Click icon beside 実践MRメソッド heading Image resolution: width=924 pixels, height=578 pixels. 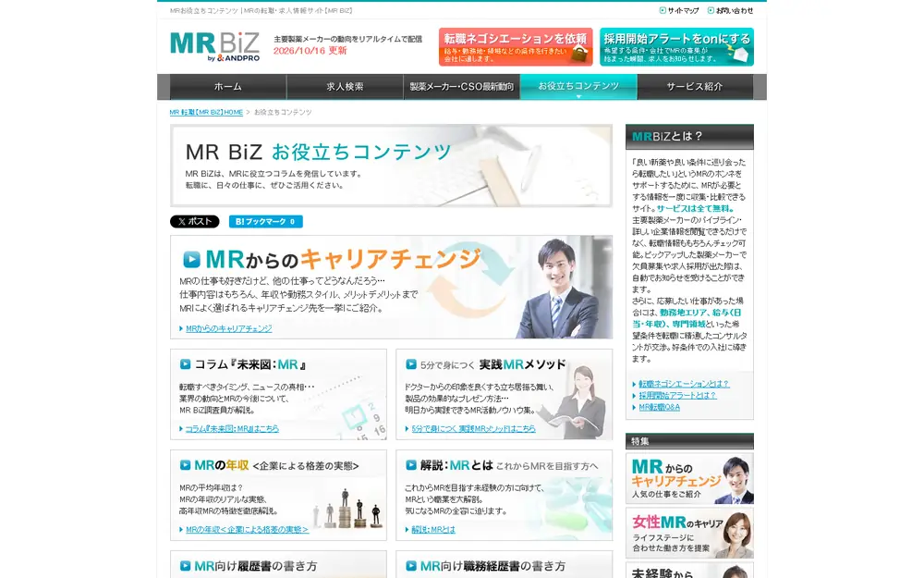411,364
